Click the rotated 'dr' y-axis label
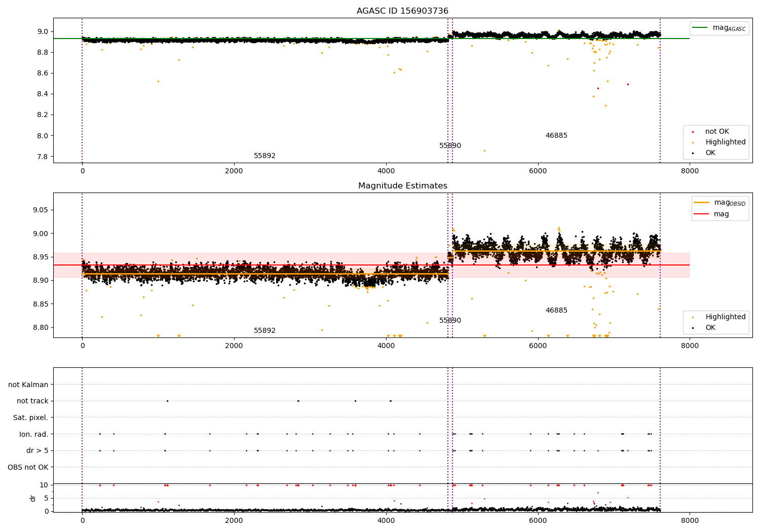The height and width of the screenshot is (532, 760). 33,498
